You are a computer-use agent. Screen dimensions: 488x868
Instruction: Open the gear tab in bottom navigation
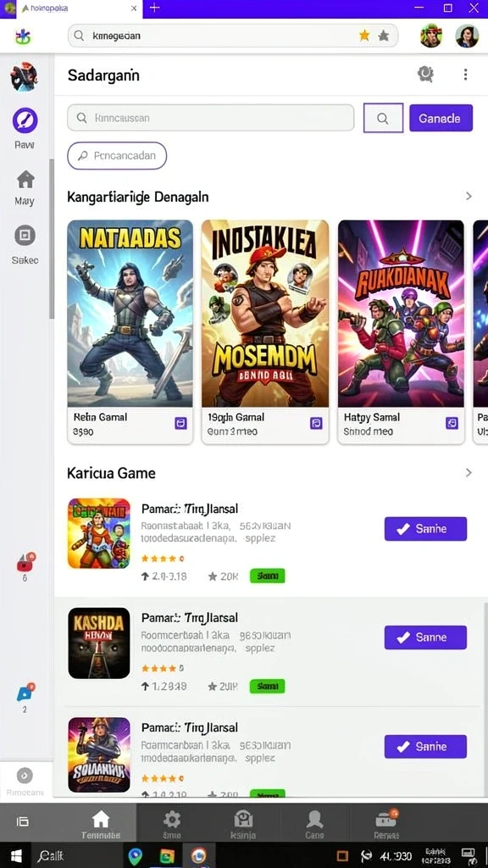171,823
